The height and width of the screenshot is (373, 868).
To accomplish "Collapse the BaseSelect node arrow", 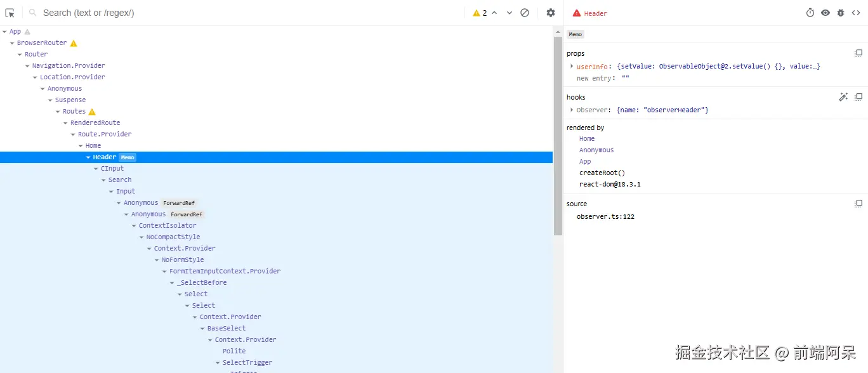I will [203, 329].
